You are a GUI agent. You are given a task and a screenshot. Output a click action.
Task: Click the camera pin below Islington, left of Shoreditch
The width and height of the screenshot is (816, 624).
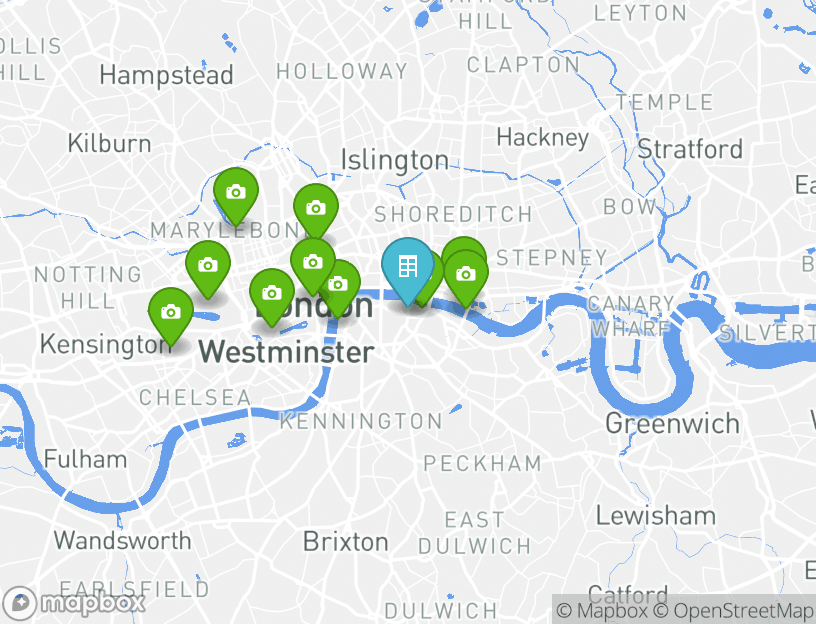coord(316,209)
